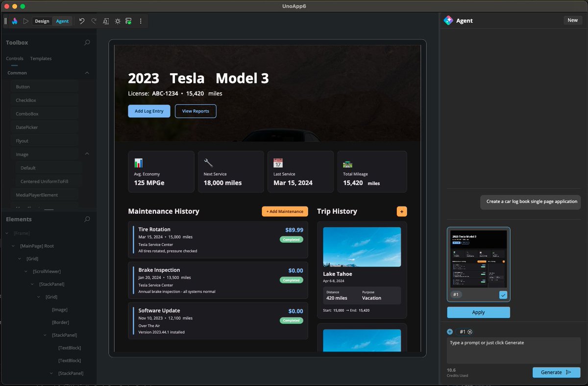Click the Lake Tahoe trip photo
The height and width of the screenshot is (386, 588).
coord(362,247)
